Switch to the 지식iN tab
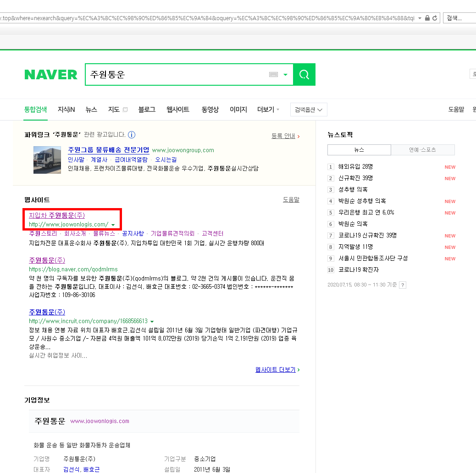Image resolution: width=476 pixels, height=473 pixels. coord(66,110)
